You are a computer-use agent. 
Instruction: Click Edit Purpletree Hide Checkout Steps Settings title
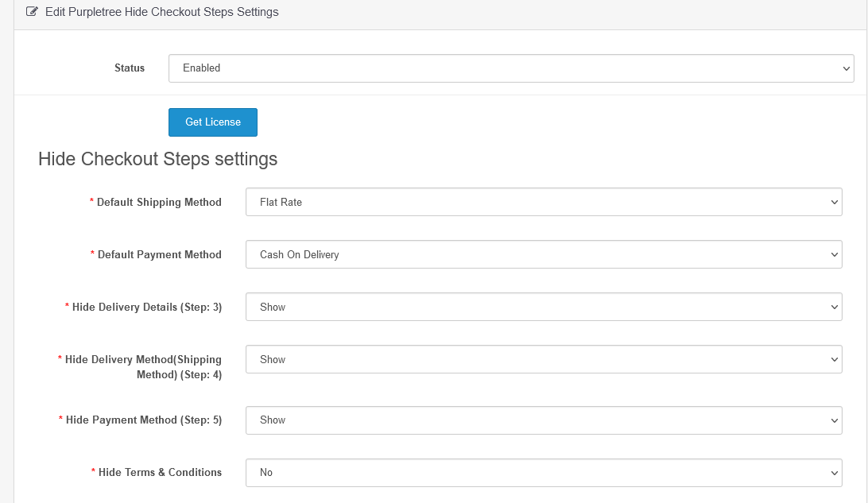point(161,12)
